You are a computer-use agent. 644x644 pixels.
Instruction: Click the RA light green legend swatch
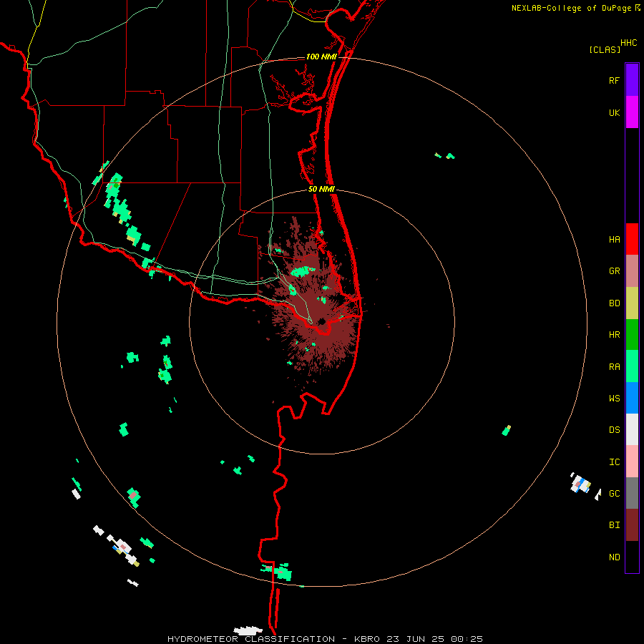[x=632, y=366]
